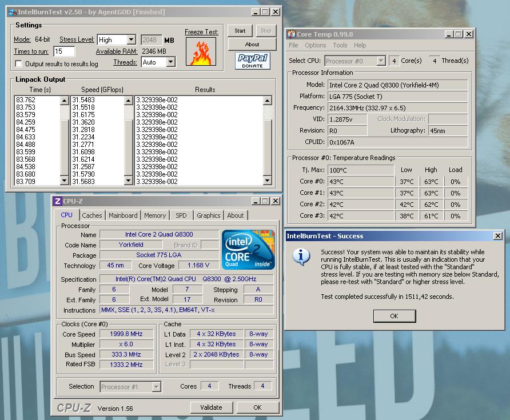
Task: Select speed entry 31.6175
Action: coord(83,115)
